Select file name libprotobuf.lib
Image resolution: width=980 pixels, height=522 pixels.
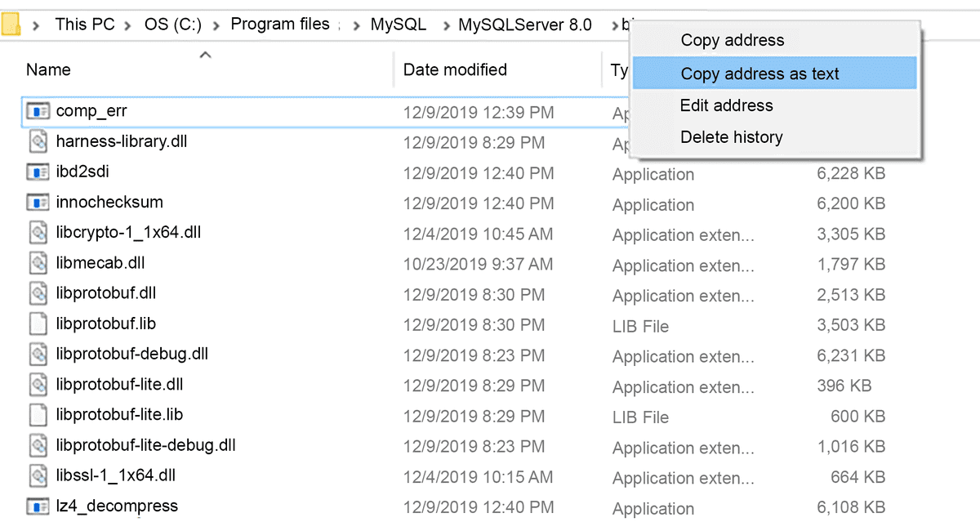pos(106,323)
